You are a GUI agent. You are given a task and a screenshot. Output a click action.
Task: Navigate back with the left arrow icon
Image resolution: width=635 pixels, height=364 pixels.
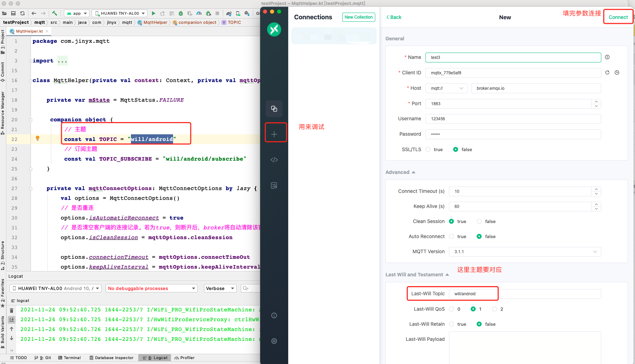point(34,13)
